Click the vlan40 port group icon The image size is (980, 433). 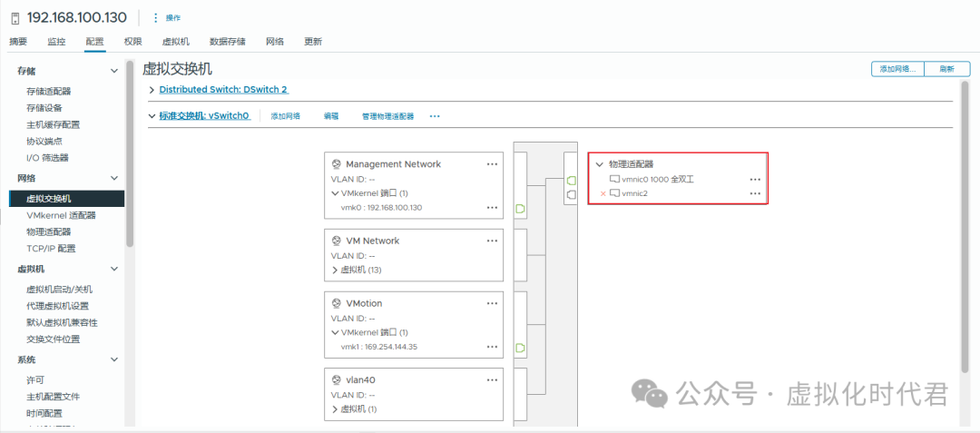pyautogui.click(x=337, y=379)
